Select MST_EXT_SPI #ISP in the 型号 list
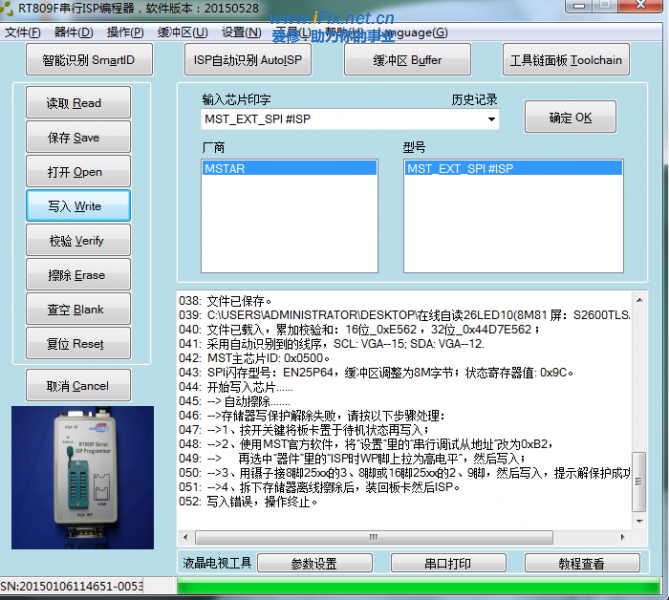Viewport: 669px width, 600px height. pyautogui.click(x=513, y=169)
